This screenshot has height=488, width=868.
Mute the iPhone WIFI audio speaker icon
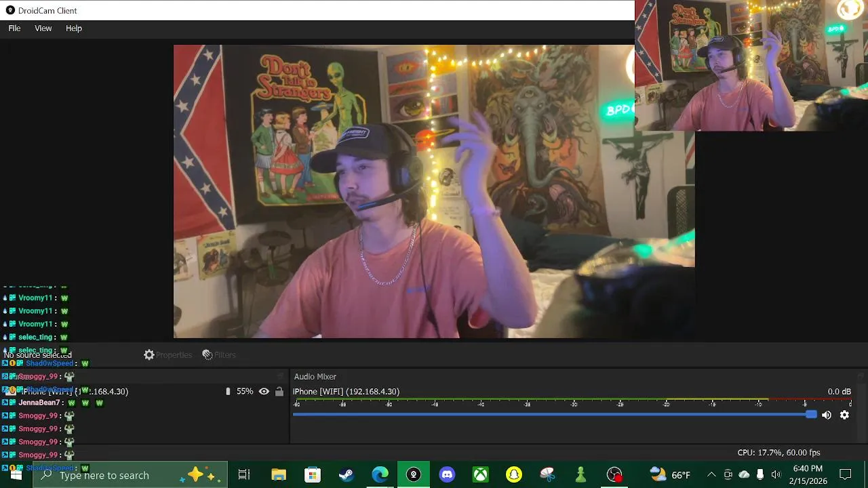pyautogui.click(x=827, y=415)
